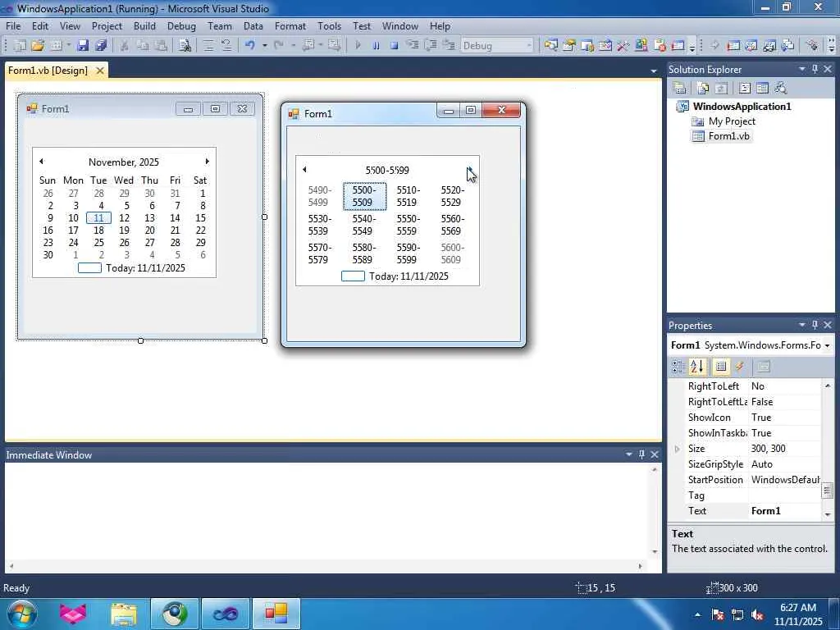This screenshot has width=840, height=630.
Task: Click View Code icon in Solution Explorer
Action: click(x=745, y=88)
